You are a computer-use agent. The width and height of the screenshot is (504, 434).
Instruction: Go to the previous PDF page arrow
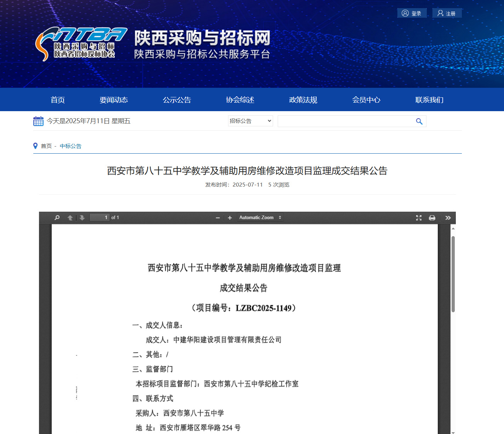point(70,218)
